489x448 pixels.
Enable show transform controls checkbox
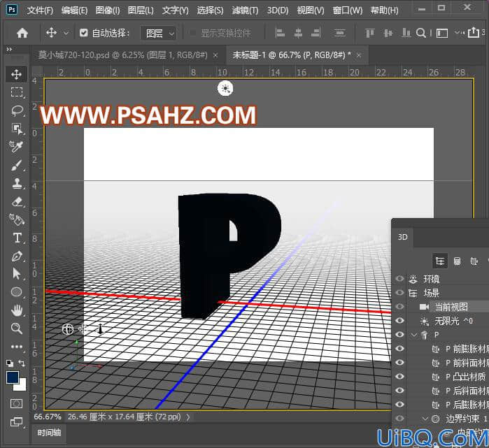[192, 32]
